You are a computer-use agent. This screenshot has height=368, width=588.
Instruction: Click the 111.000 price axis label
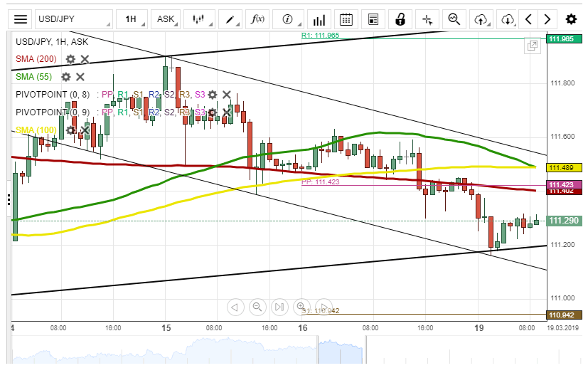[562, 298]
